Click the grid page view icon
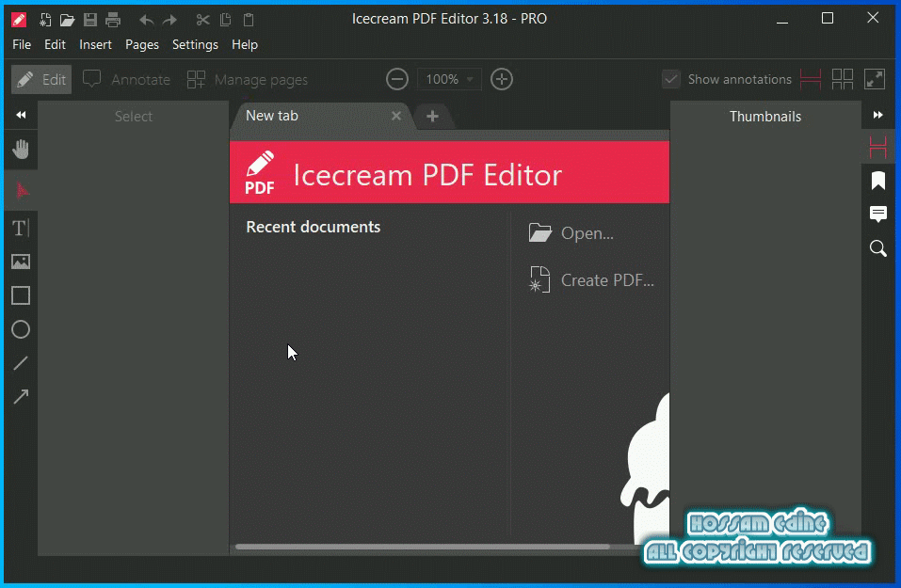The height and width of the screenshot is (588, 901). 843,79
